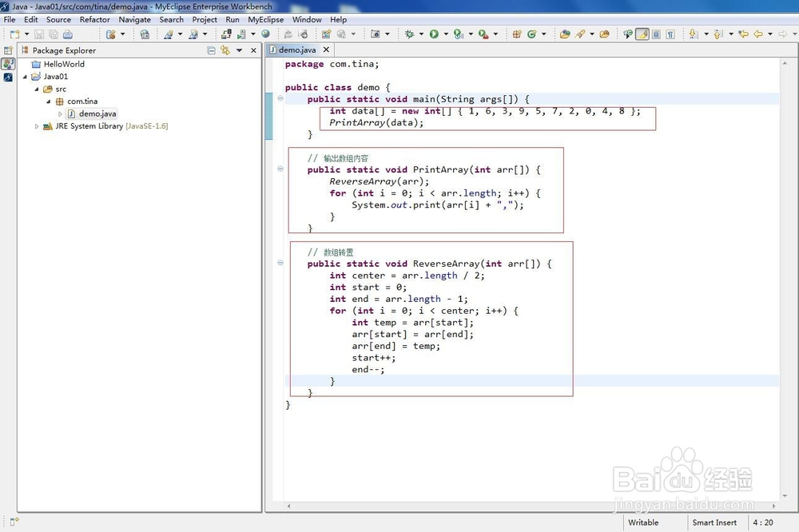
Task: Open the Help menu
Action: [x=338, y=19]
